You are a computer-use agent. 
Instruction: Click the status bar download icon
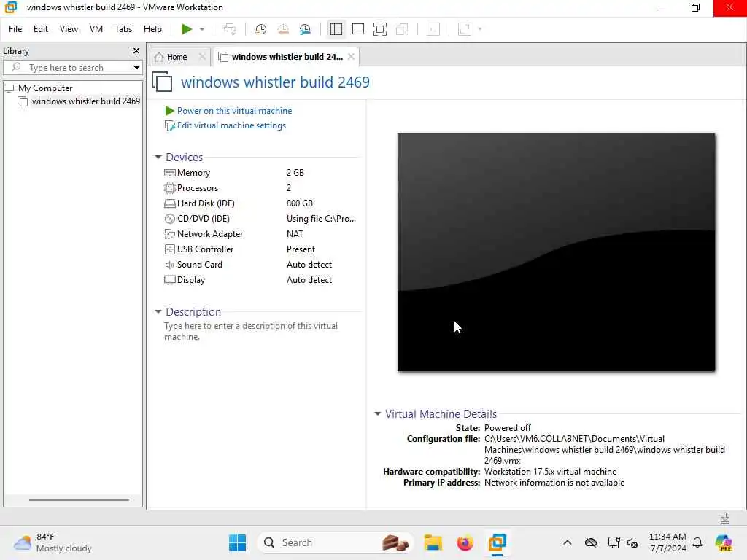(x=725, y=518)
